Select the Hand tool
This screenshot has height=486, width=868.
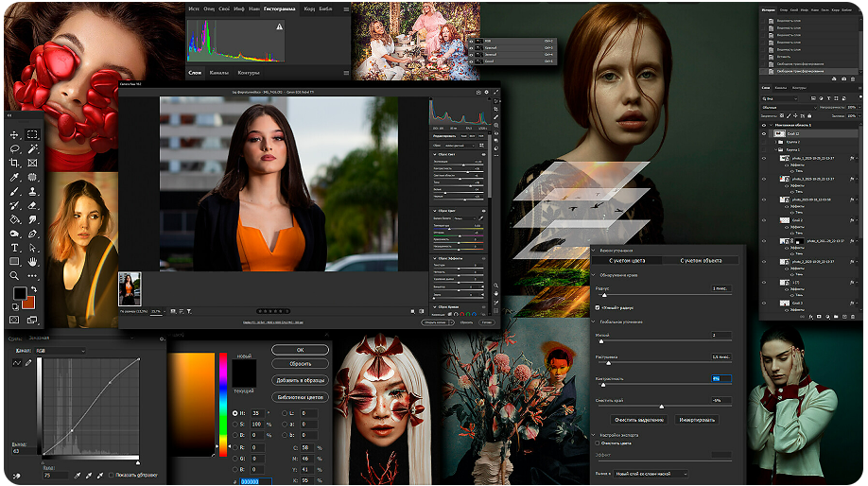click(32, 261)
